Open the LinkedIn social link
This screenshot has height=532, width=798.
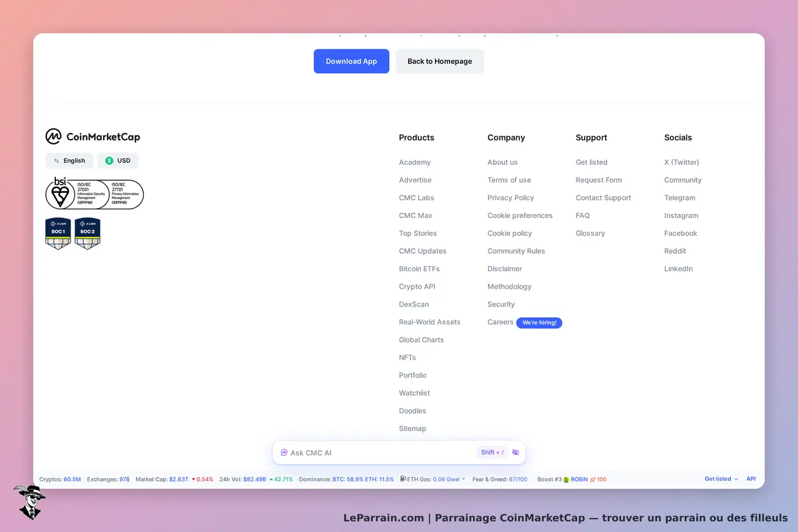click(x=678, y=269)
